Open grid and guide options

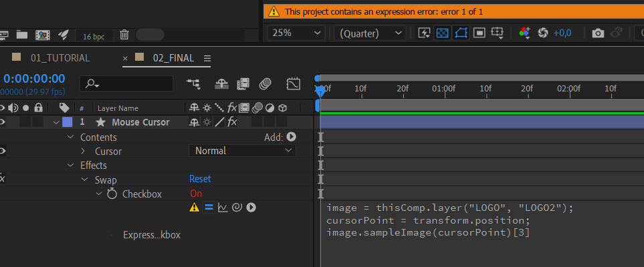pyautogui.click(x=498, y=33)
